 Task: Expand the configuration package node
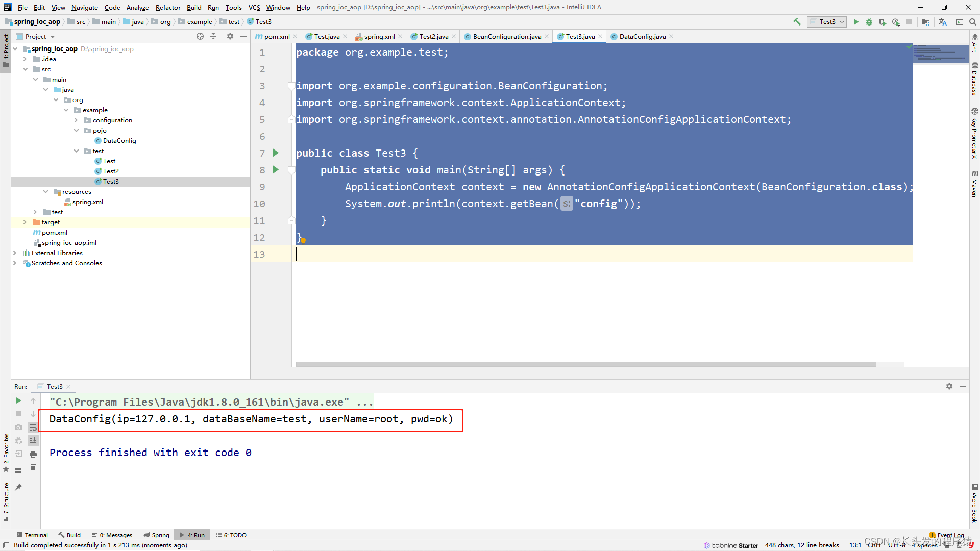click(76, 120)
